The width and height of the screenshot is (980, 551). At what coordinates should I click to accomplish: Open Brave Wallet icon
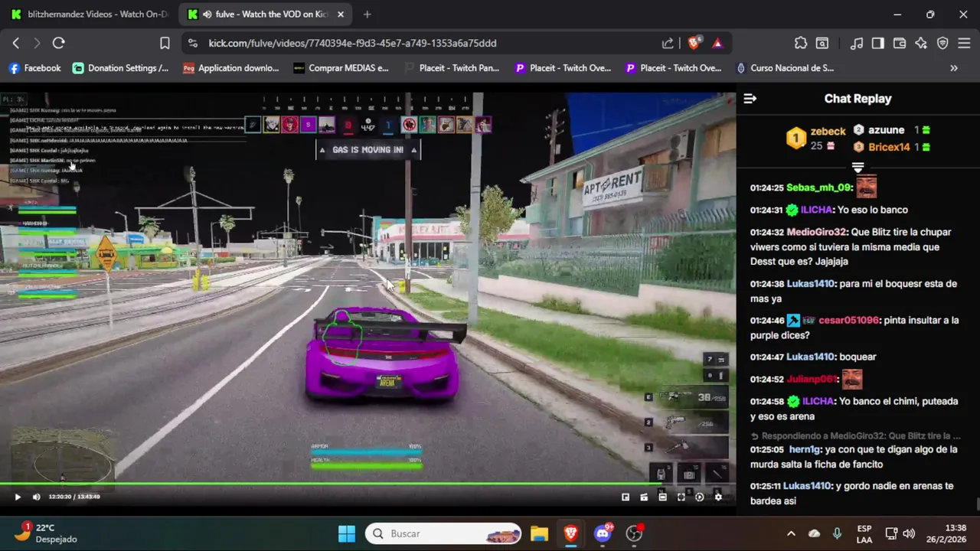coord(900,43)
